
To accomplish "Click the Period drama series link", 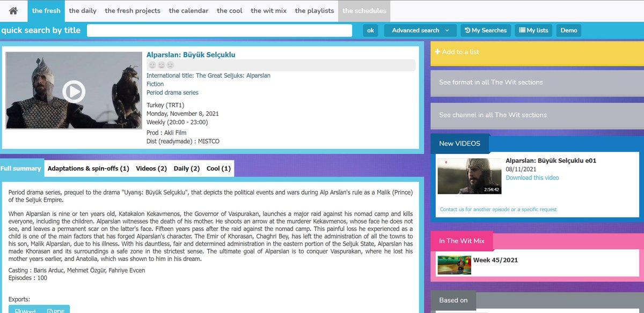I will [172, 93].
